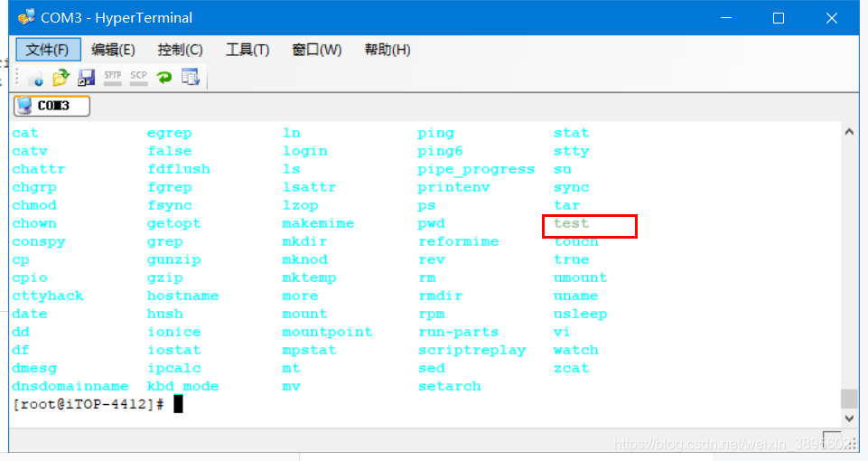Click the 'cttyhack' entry
The width and height of the screenshot is (868, 461).
(48, 296)
